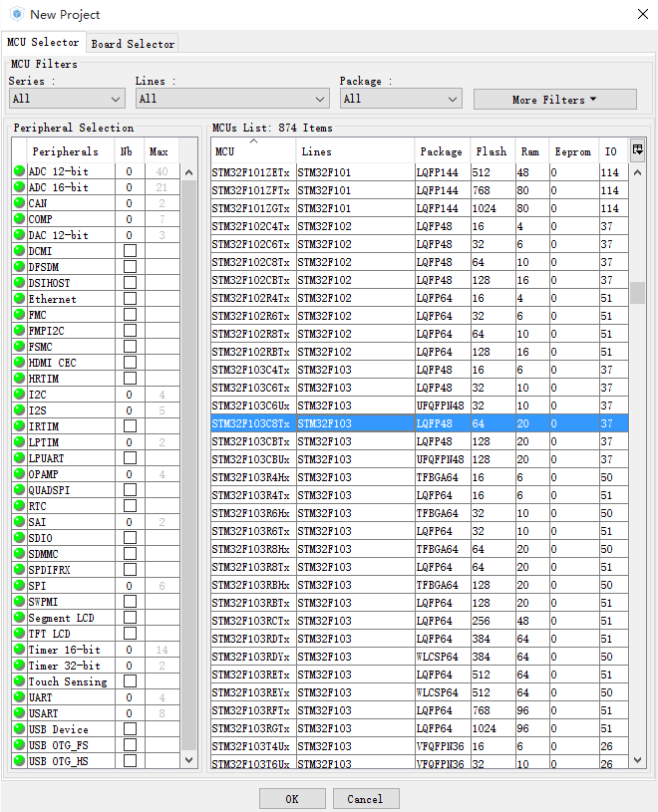Enable the Touch Sensing checkbox

click(x=130, y=680)
